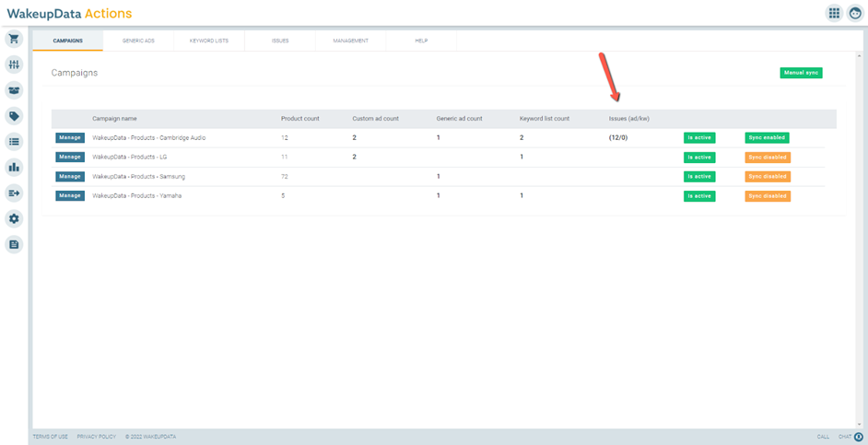Click the Campaign name column header

114,119
